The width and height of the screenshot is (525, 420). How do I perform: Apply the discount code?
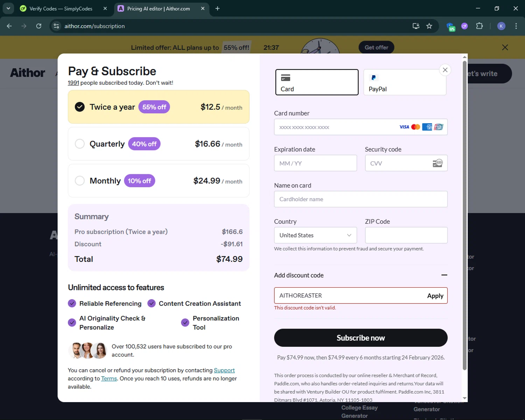pyautogui.click(x=435, y=296)
